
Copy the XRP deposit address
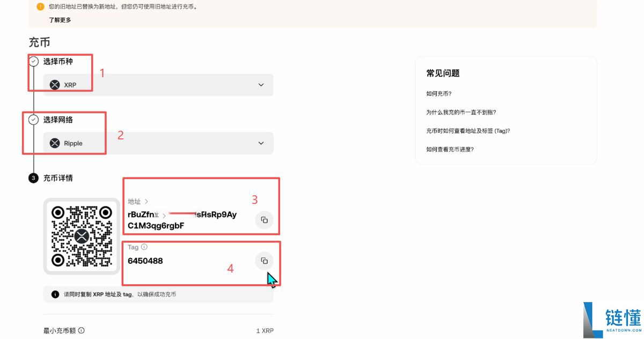click(x=264, y=220)
